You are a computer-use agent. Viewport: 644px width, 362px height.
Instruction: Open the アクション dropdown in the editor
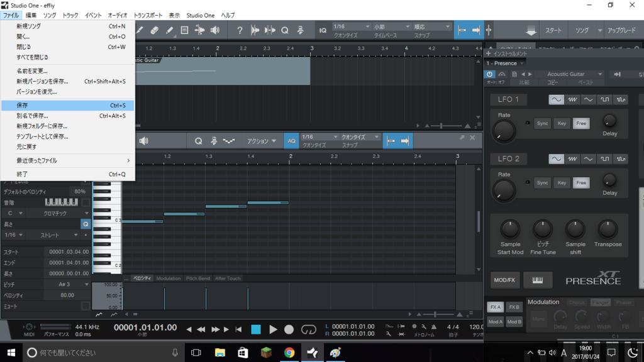262,141
